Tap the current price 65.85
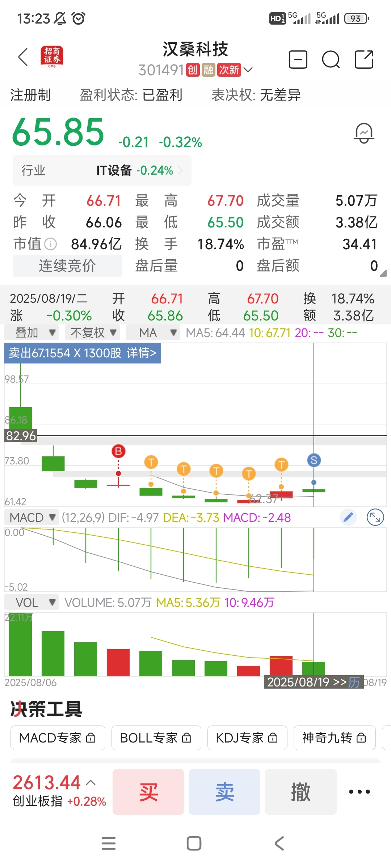391x868 pixels. click(58, 132)
